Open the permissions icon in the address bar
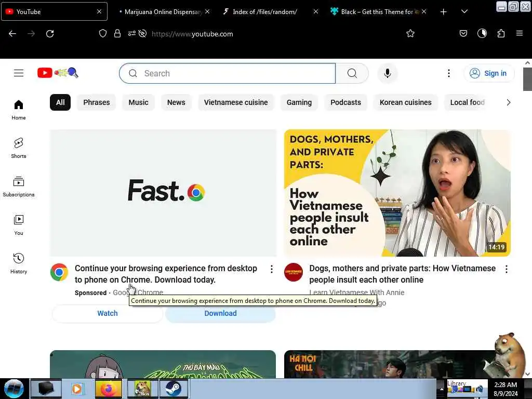Image resolution: width=532 pixels, height=399 pixels. pos(131,33)
